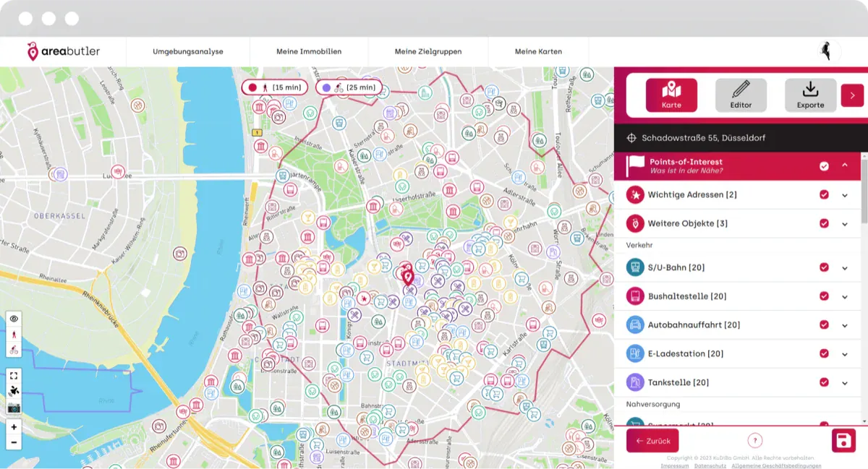
Task: Show next tabs with the red arrow button
Action: click(852, 95)
